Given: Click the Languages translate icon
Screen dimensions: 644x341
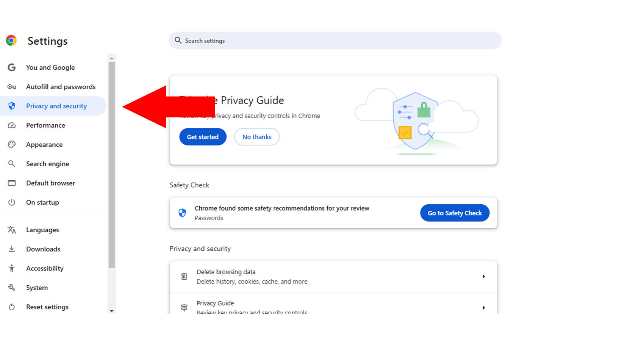Looking at the screenshot, I should [x=12, y=230].
